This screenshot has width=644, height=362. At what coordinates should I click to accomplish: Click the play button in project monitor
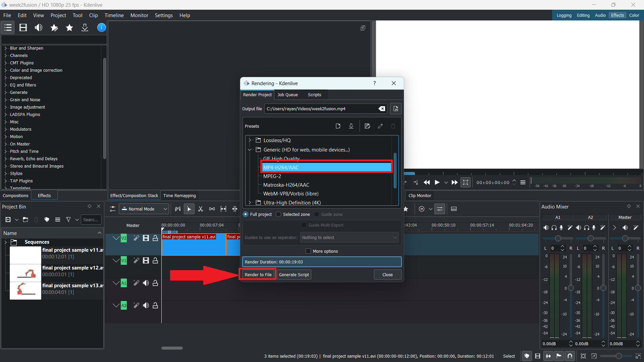(437, 182)
